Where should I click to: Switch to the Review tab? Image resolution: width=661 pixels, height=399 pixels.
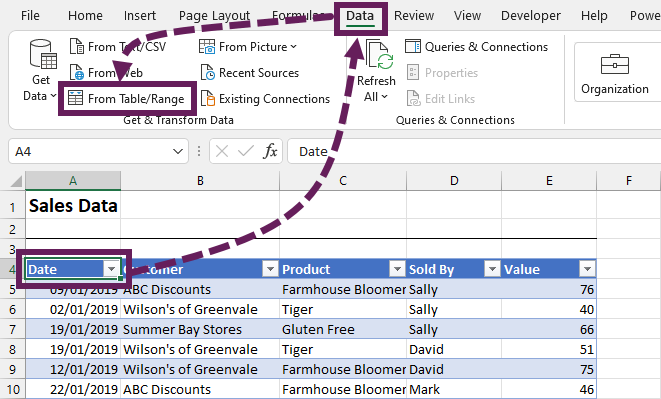point(414,16)
